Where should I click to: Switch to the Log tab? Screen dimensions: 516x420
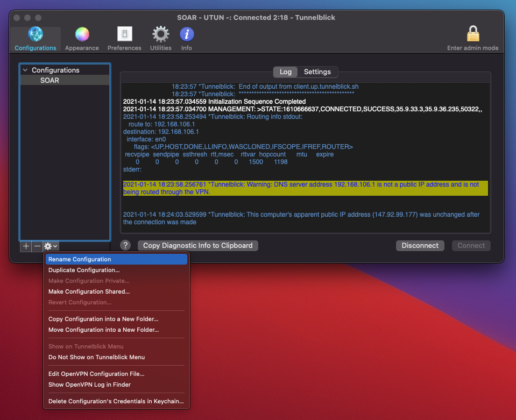[x=285, y=72]
